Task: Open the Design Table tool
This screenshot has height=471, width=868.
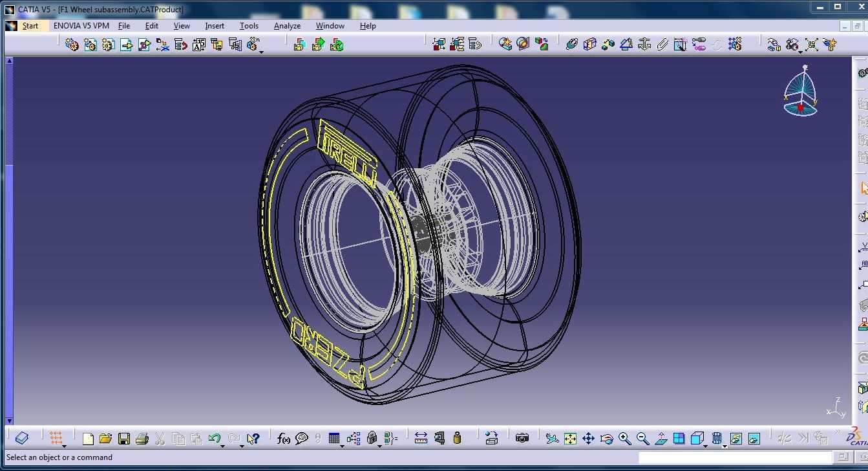Action: (333, 438)
